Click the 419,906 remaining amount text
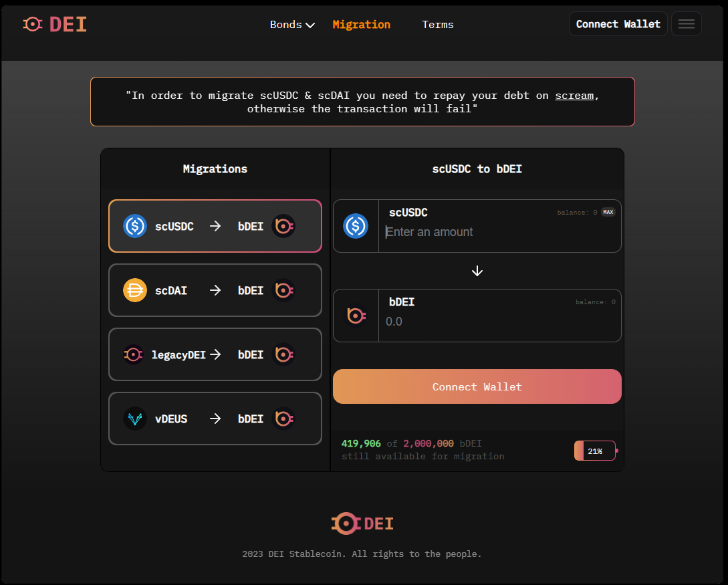Image resolution: width=728 pixels, height=585 pixels. [x=361, y=443]
